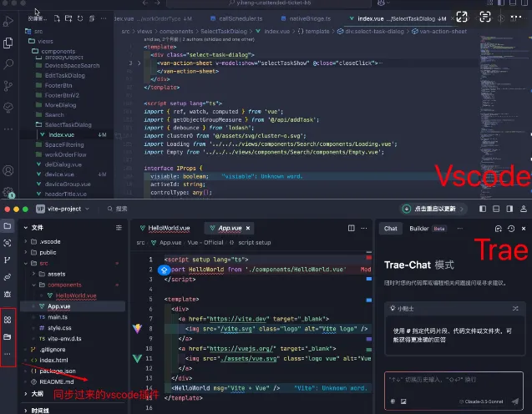The height and width of the screenshot is (414, 532).
Task: Open Source Control icon in Trae sidebar
Action: pyautogui.click(x=8, y=260)
